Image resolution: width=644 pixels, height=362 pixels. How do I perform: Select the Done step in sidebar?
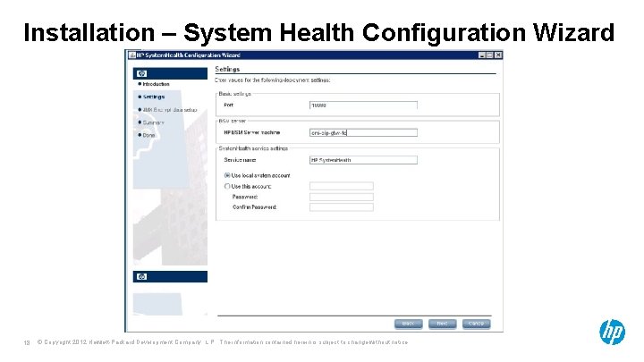click(148, 135)
